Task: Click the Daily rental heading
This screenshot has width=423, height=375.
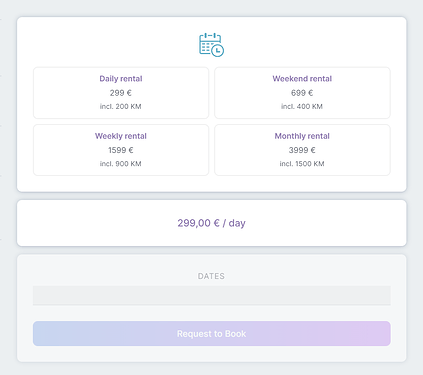Action: tap(121, 79)
